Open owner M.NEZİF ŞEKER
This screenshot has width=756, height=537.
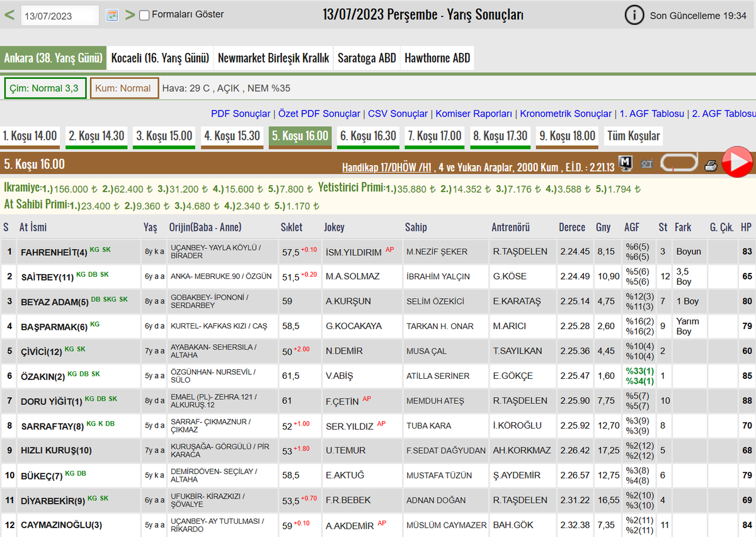(x=437, y=252)
